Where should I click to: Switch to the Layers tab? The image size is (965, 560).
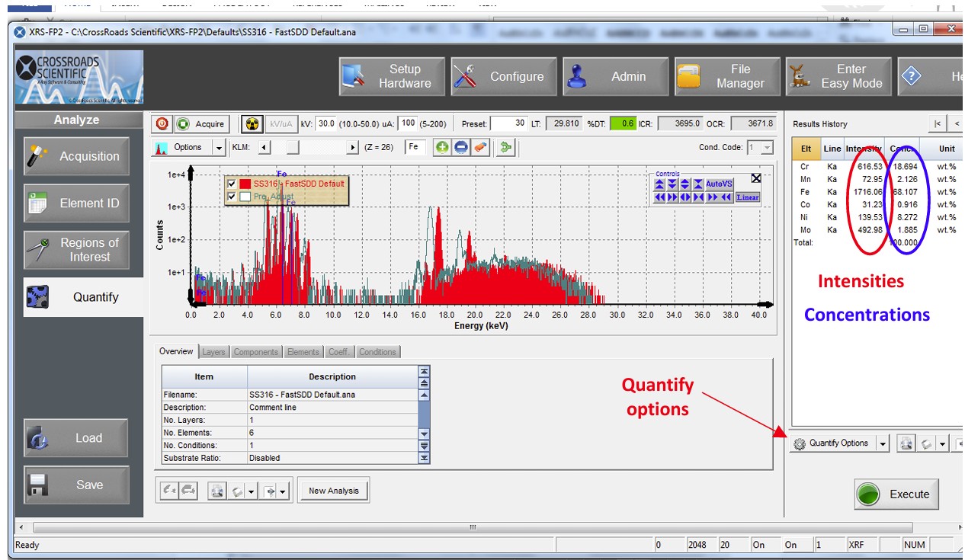point(213,352)
